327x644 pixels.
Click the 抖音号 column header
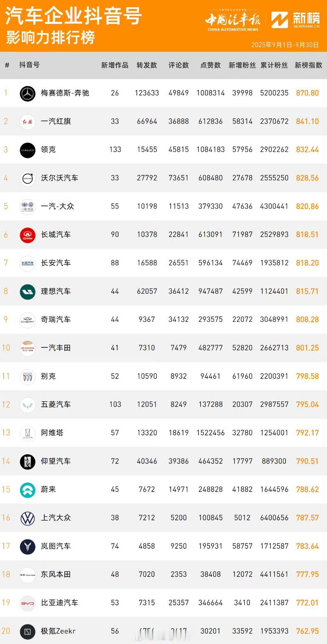(29, 65)
